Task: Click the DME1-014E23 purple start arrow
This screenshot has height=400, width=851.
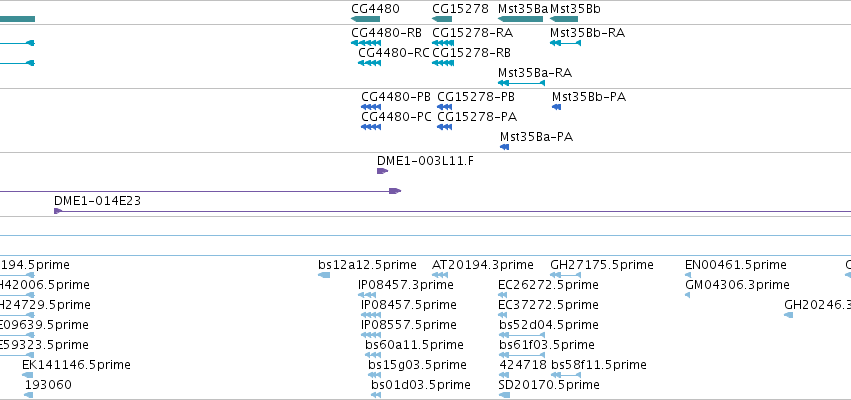Action: click(58, 211)
